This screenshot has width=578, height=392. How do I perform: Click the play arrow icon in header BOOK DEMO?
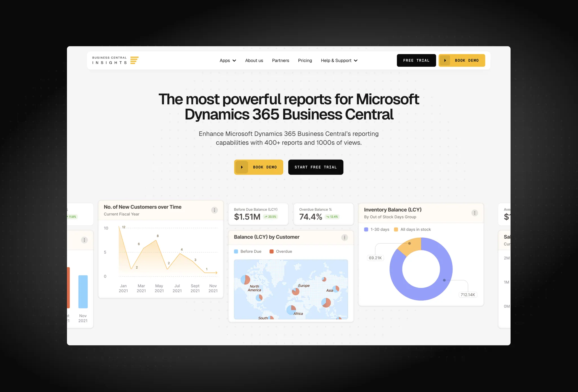[x=445, y=60]
